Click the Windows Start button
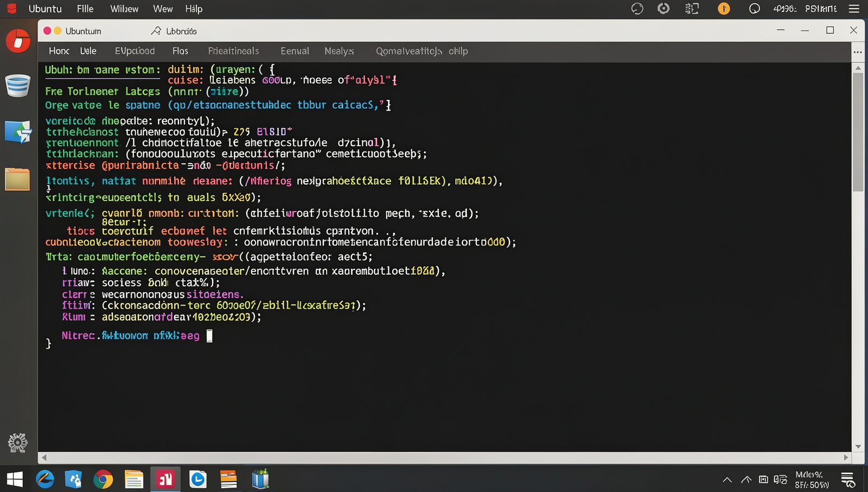Viewport: 868px width, 492px height. pos(15,480)
